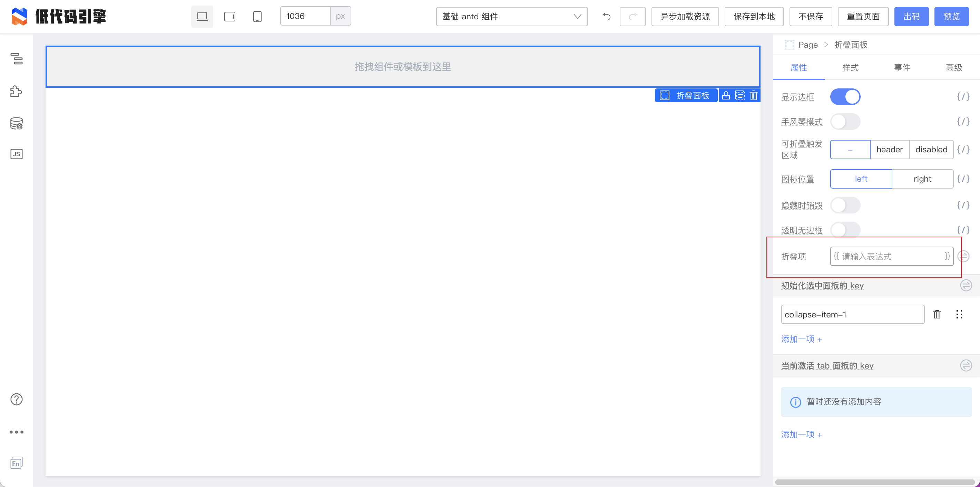Switch to the 事件 tab

[902, 67]
